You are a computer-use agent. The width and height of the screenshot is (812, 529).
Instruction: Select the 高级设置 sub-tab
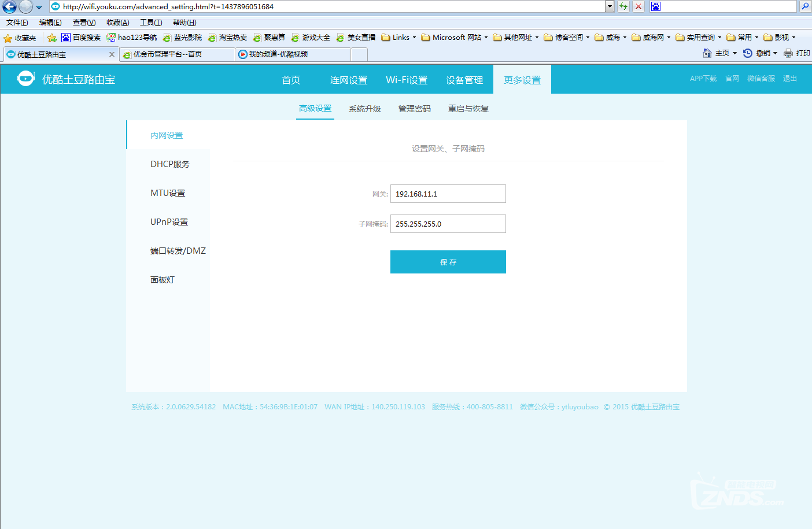(315, 109)
